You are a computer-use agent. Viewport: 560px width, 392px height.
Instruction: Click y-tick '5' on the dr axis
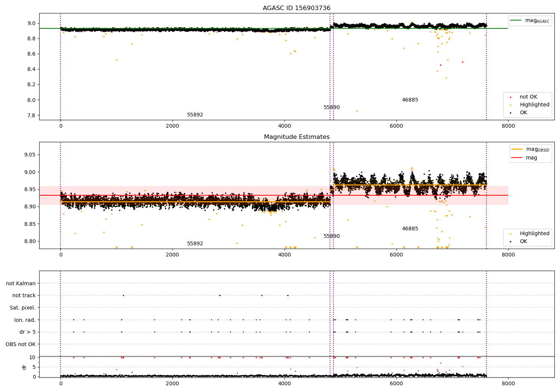(34, 367)
